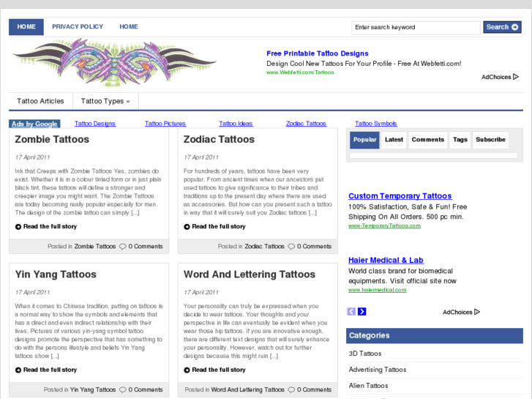Click the AdChoices icon in top banner
Image resolution: width=532 pixels, height=399 pixels.
click(516, 77)
